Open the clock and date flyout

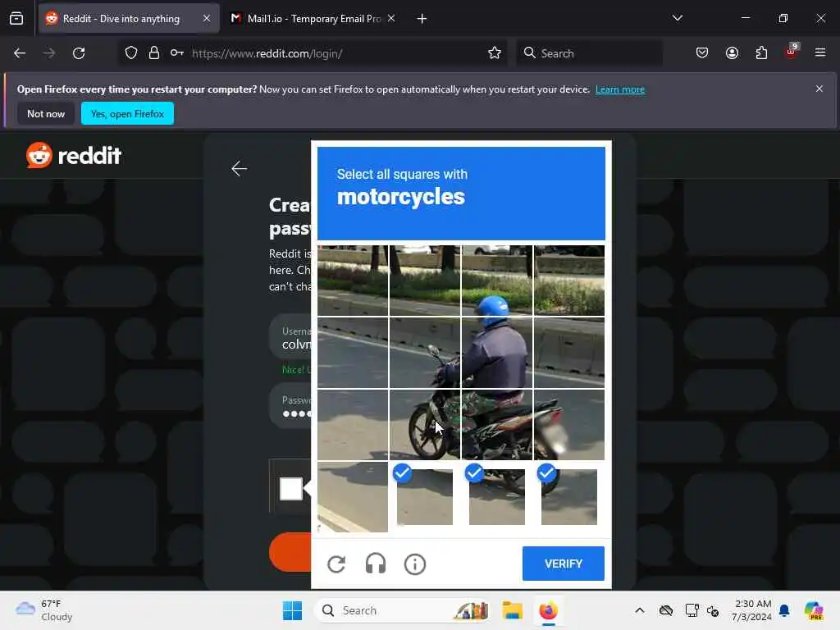click(753, 610)
